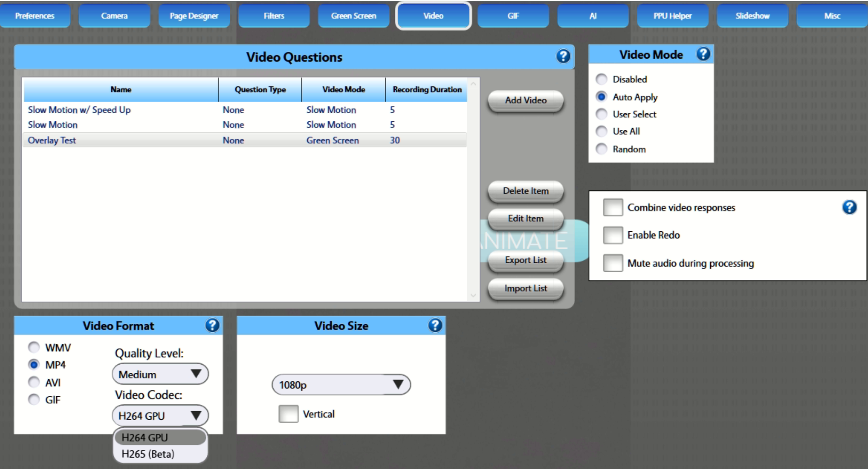The image size is (868, 469).
Task: Open the 1080p video size dropdown
Action: (x=341, y=384)
